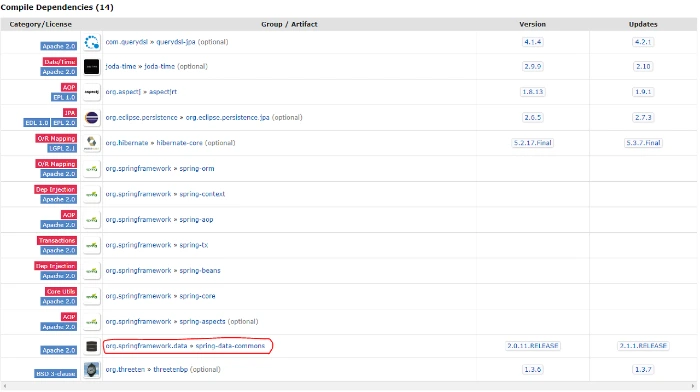700x392 pixels.
Task: Open the hibernate-core artifact link
Action: point(179,143)
